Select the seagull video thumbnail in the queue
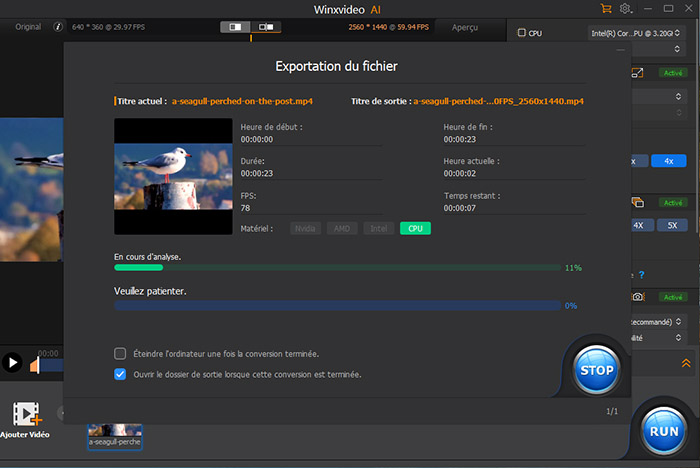This screenshot has height=468, width=700. point(115,433)
